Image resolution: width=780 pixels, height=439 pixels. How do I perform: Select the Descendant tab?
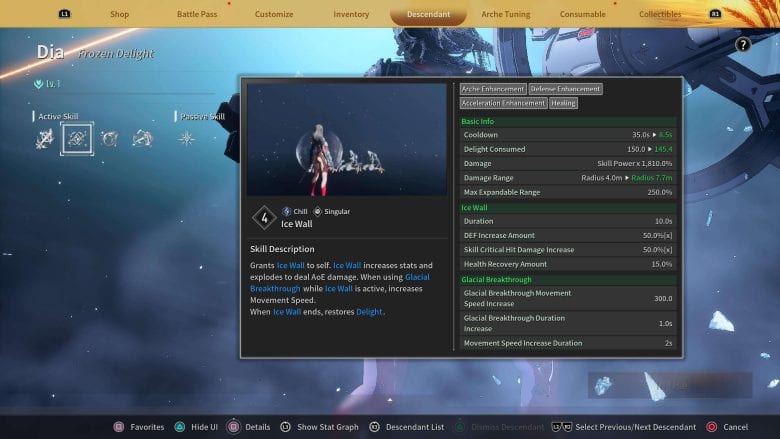click(428, 14)
